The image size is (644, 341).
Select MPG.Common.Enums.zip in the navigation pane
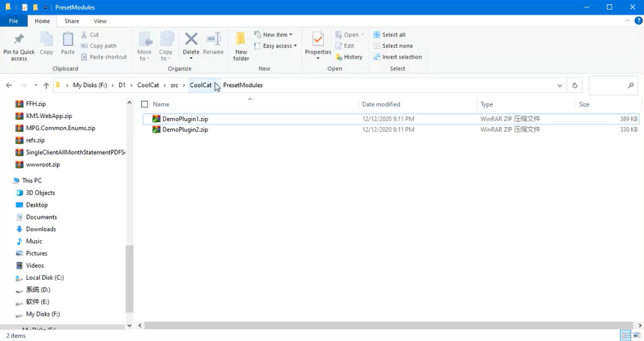[x=60, y=128]
